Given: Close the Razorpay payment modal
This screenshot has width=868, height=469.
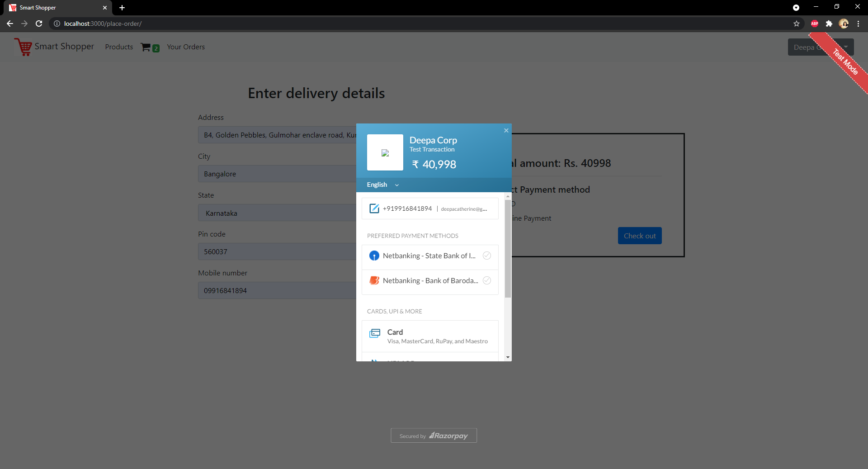Looking at the screenshot, I should tap(506, 130).
